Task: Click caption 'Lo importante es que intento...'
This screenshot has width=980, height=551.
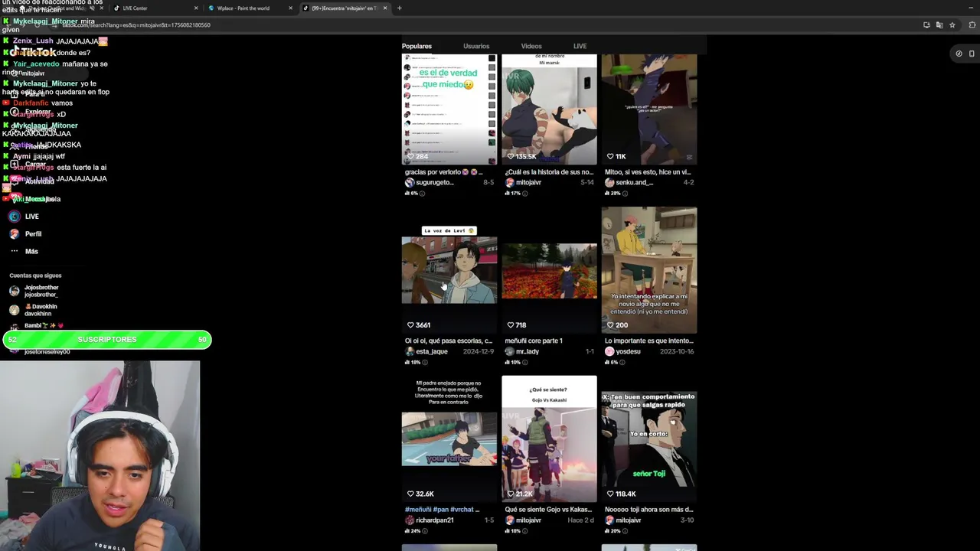Action: tap(648, 341)
